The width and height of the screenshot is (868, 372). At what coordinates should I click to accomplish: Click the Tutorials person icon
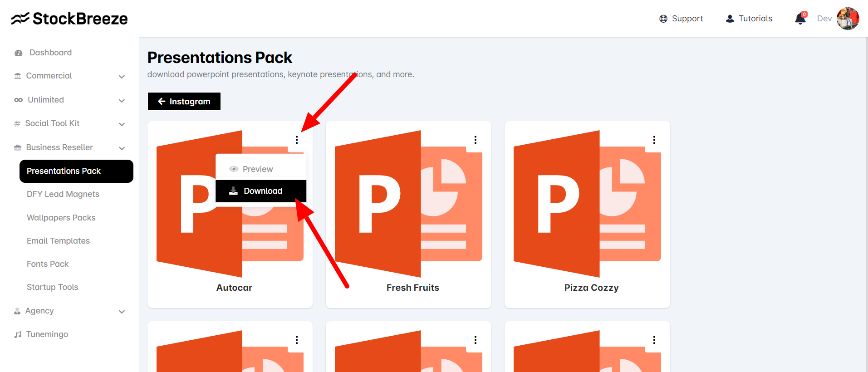(x=730, y=19)
